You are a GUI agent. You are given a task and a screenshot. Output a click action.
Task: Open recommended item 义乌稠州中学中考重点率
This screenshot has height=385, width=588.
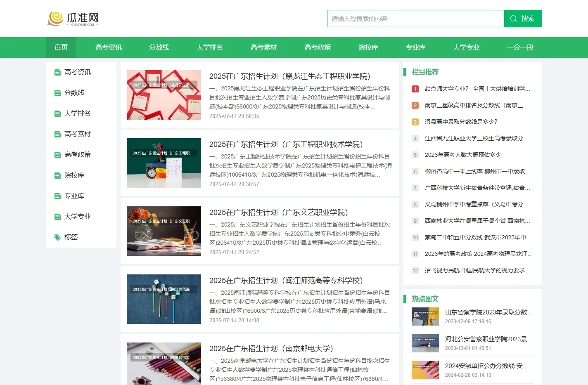477,204
